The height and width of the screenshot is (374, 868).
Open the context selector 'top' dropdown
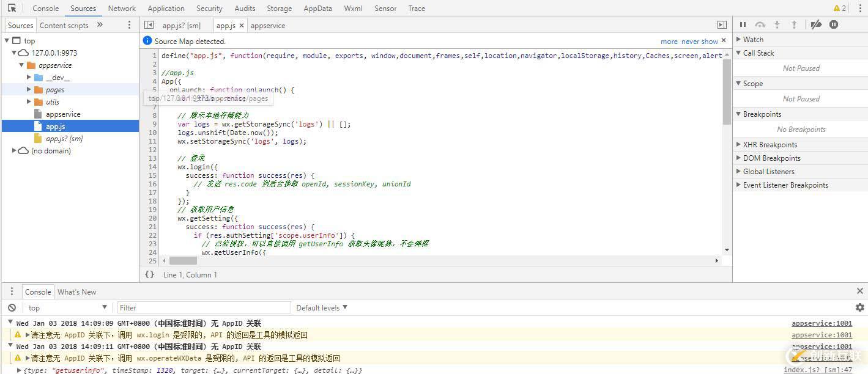pyautogui.click(x=67, y=308)
